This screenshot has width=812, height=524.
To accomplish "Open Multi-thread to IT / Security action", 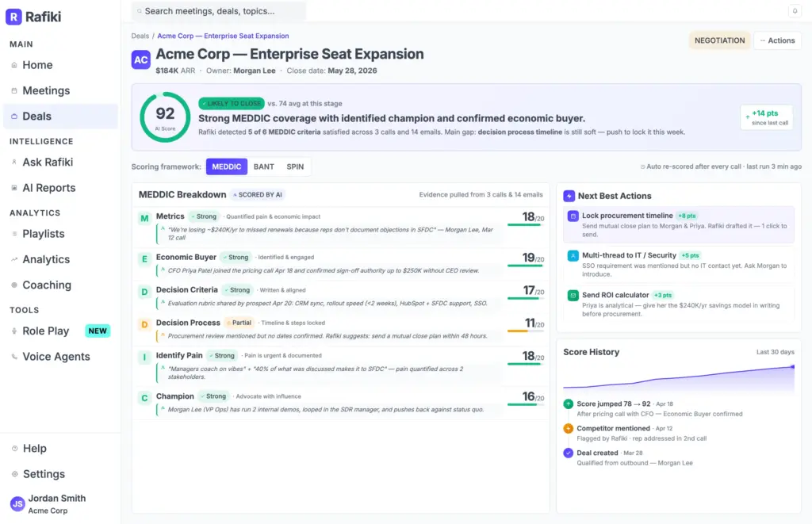I will pyautogui.click(x=679, y=265).
